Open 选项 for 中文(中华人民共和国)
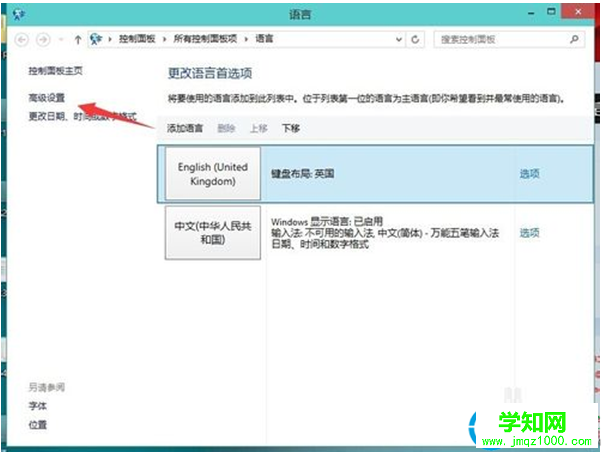The image size is (603, 453). 530,233
